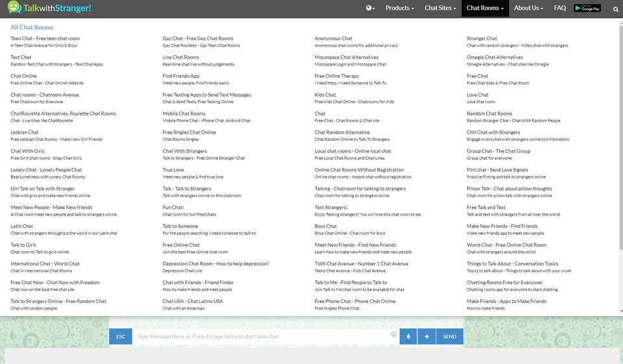Select the Anonymous Chat link

[333, 39]
